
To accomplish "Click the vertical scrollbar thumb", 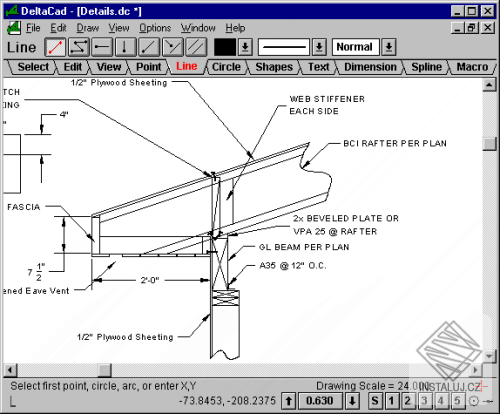I will click(489, 144).
